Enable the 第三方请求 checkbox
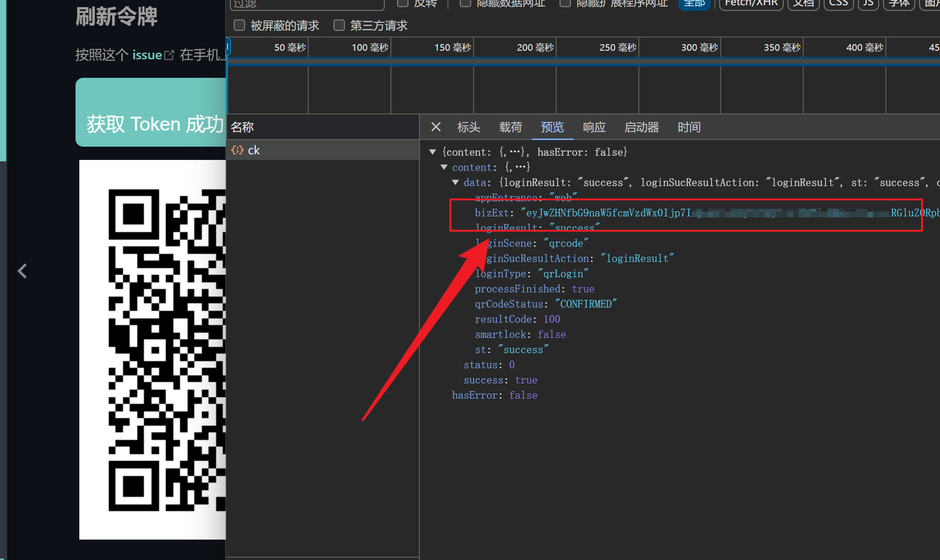The width and height of the screenshot is (940, 560). pyautogui.click(x=339, y=25)
